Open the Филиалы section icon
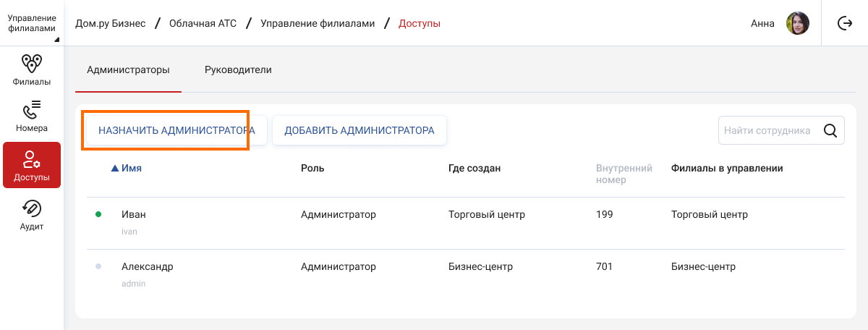The height and width of the screenshot is (330, 868). click(32, 64)
